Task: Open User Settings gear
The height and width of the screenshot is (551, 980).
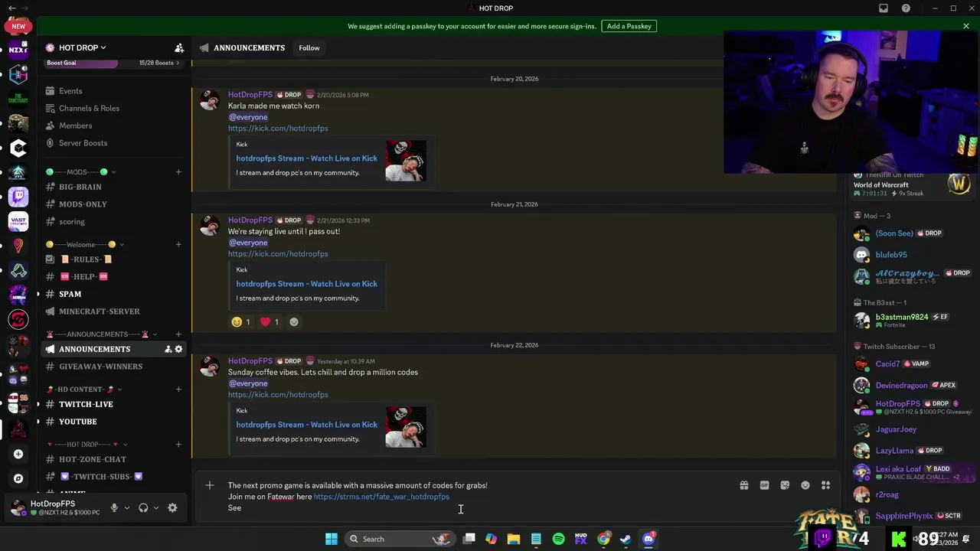Action: pos(172,507)
